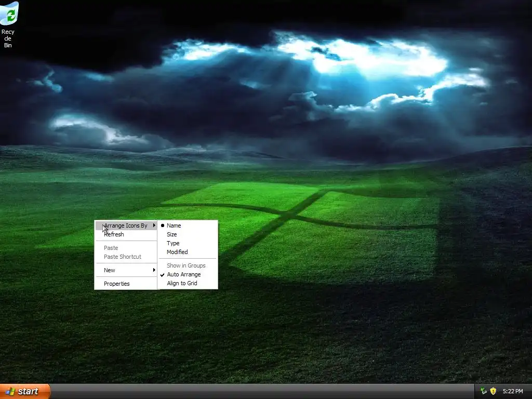This screenshot has height=399, width=532.
Task: Select the Recycle Bin desktop icon
Action: (x=8, y=24)
